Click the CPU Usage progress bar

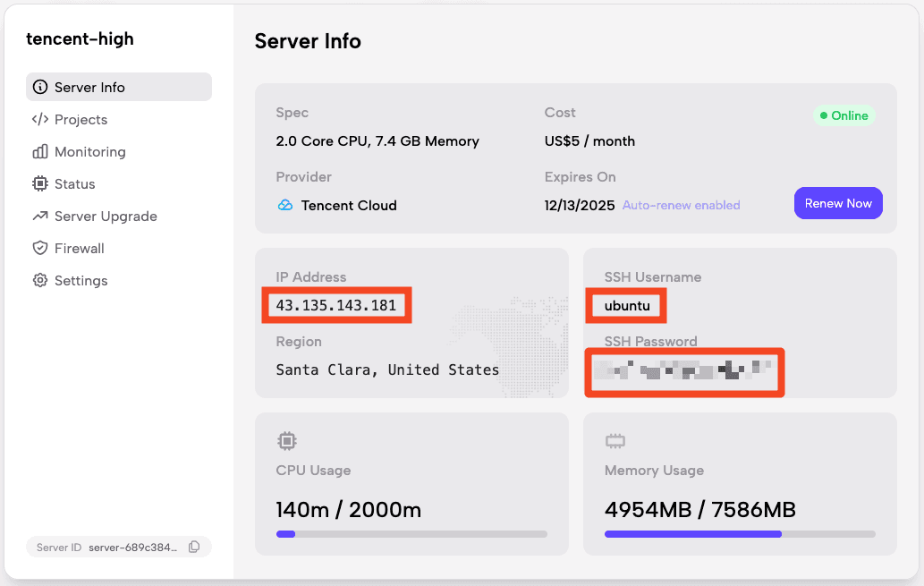(411, 533)
